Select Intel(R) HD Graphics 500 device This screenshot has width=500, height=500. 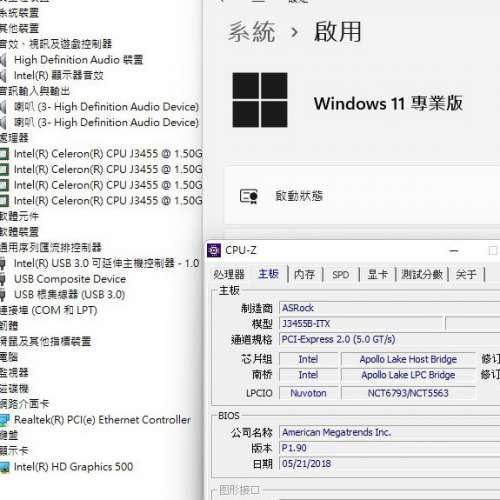pyautogui.click(x=74, y=467)
